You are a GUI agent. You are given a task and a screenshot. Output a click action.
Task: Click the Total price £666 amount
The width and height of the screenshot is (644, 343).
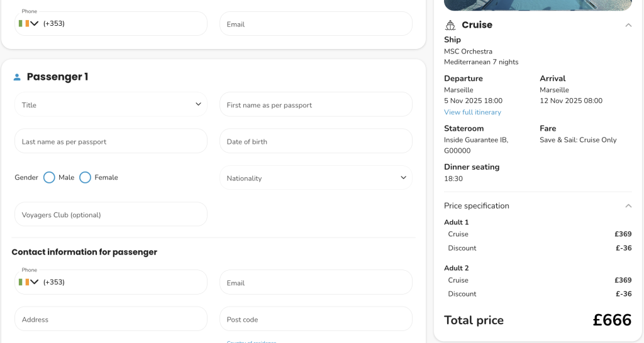(612, 320)
